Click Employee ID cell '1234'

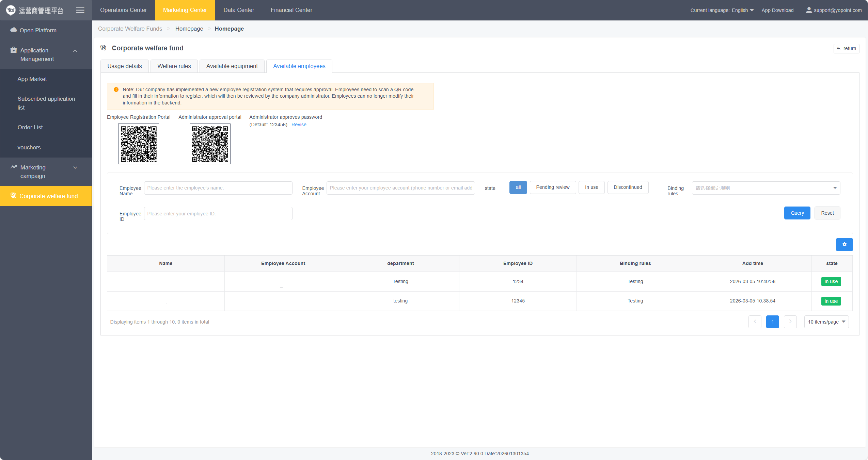(x=518, y=281)
